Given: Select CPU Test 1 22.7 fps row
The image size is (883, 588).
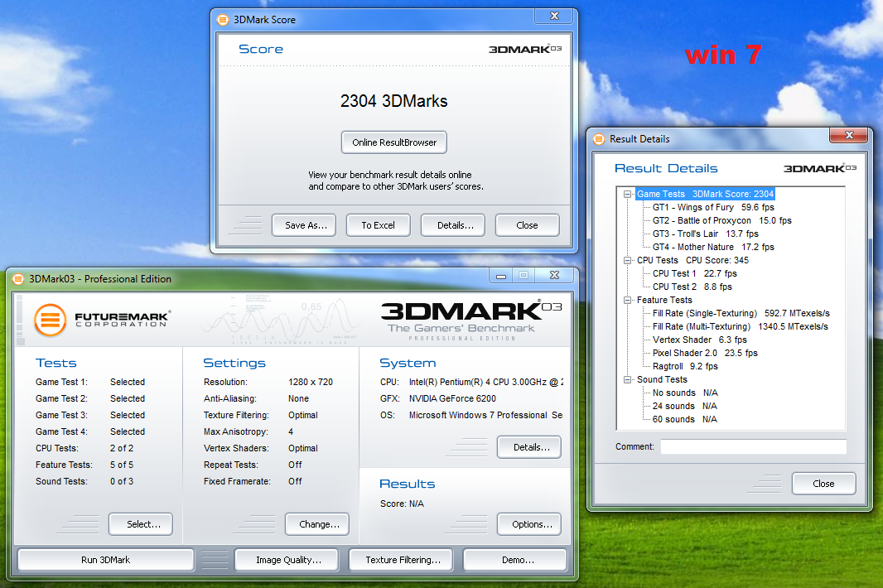Looking at the screenshot, I should 695,274.
